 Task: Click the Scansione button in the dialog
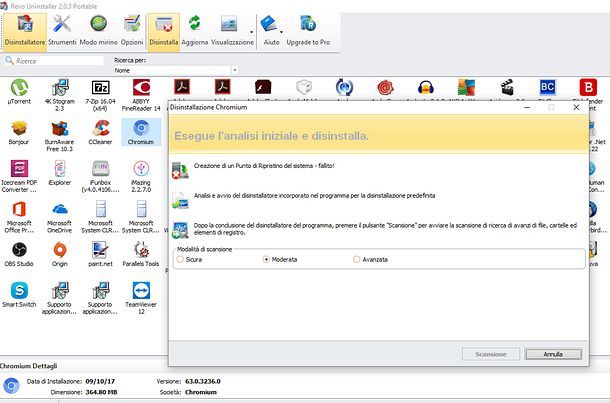point(491,354)
